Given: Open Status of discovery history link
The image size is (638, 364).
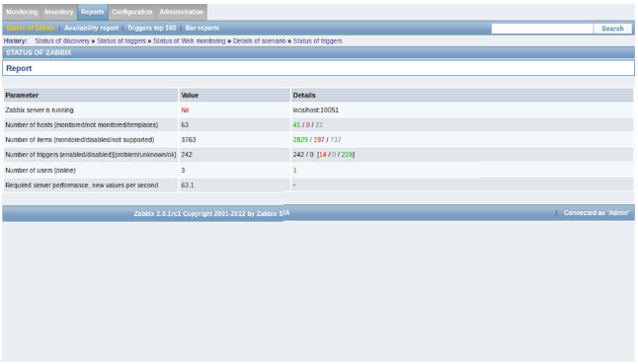Looking at the screenshot, I should click(62, 41).
